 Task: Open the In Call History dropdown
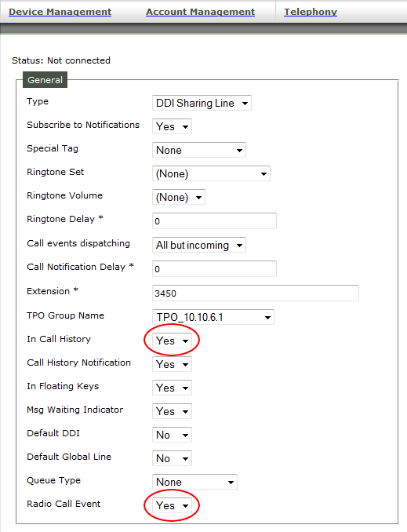(x=172, y=341)
